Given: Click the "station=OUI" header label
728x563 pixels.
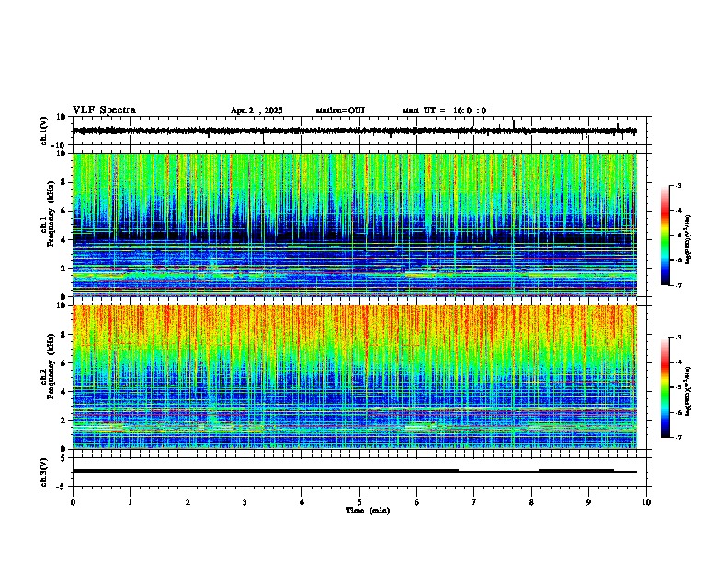Looking at the screenshot, I should pyautogui.click(x=340, y=110).
